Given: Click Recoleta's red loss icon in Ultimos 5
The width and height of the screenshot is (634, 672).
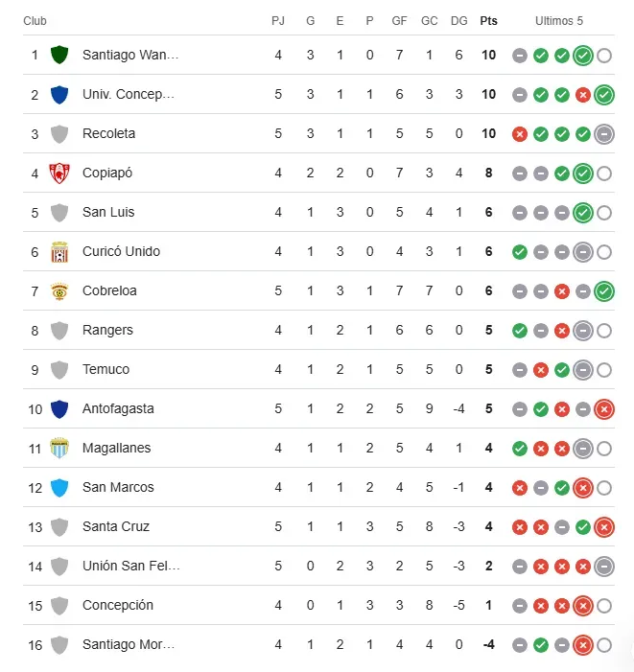Looking at the screenshot, I should tap(520, 133).
